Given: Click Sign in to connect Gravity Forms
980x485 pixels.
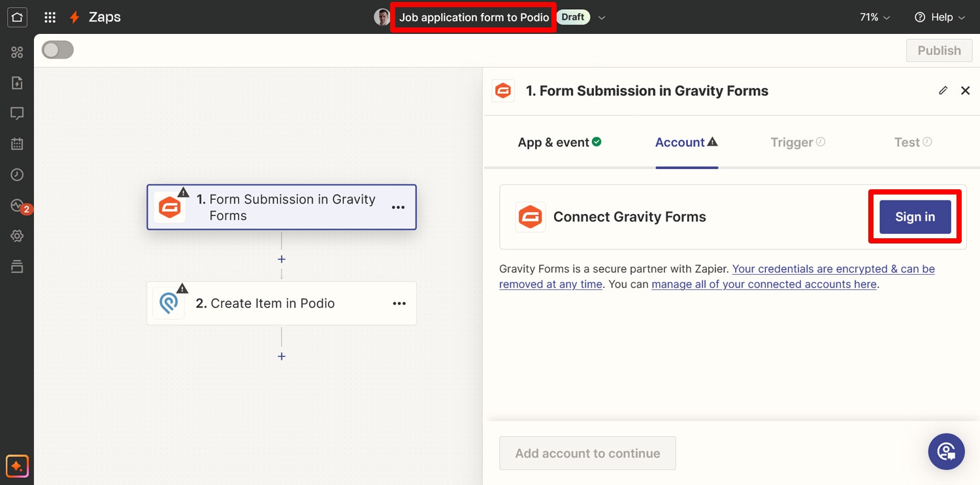Looking at the screenshot, I should 915,217.
